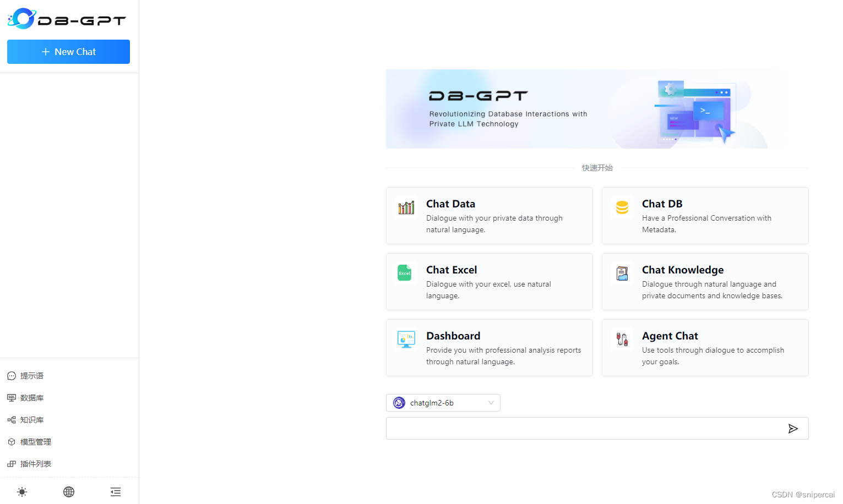The height and width of the screenshot is (504, 843).
Task: Click 'Revolutionizing Database Interactions' banner text
Action: 508,119
